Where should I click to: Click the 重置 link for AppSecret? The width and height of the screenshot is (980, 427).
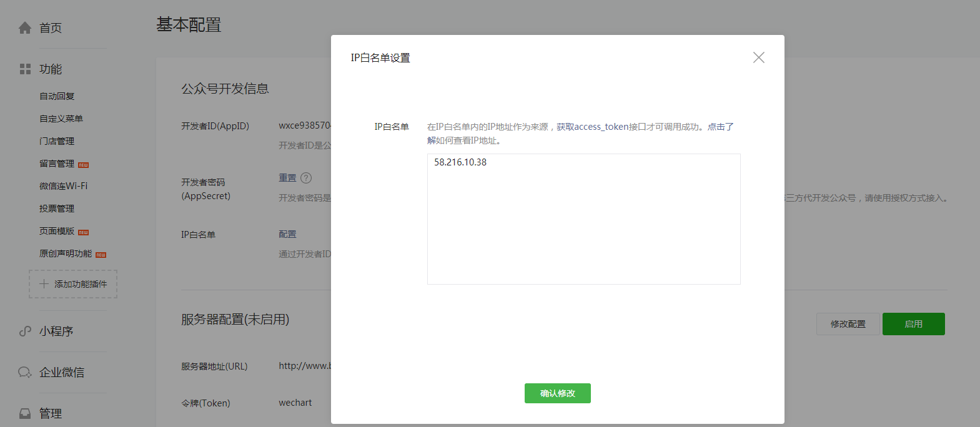click(x=287, y=178)
